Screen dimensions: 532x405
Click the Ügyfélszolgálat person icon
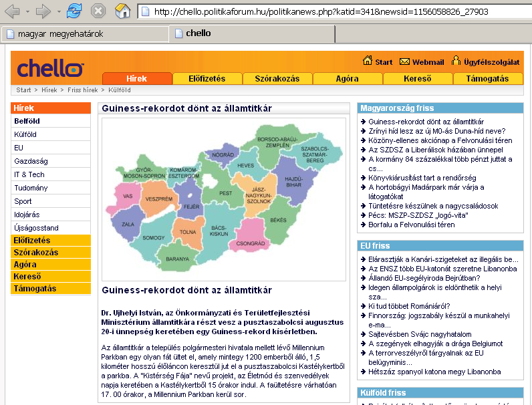(456, 60)
